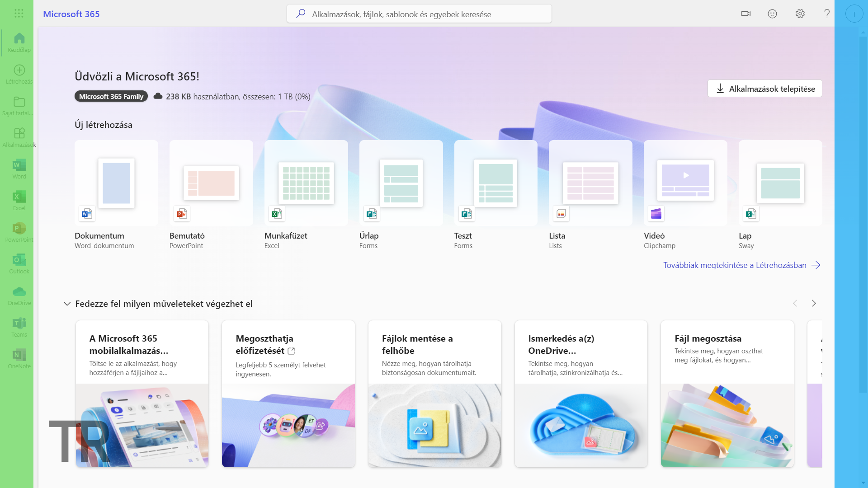Click the Sway icon badge on Lap tile
The width and height of the screenshot is (868, 488).
(751, 214)
